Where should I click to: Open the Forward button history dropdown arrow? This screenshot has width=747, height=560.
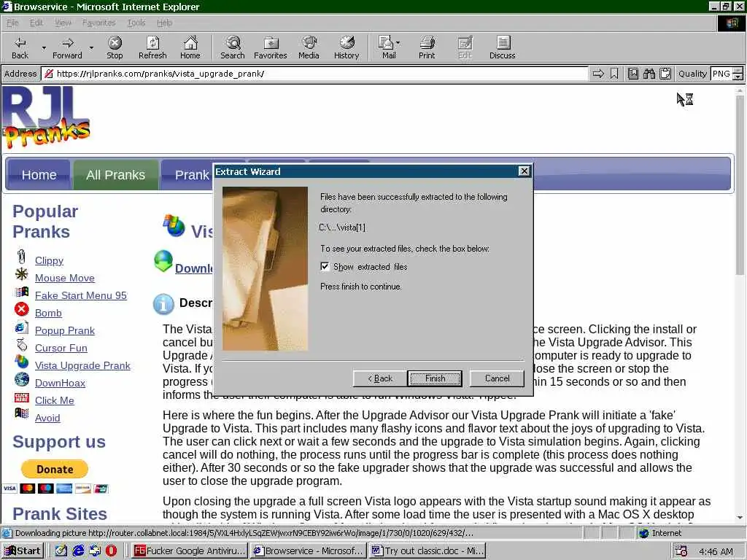pyautogui.click(x=91, y=48)
